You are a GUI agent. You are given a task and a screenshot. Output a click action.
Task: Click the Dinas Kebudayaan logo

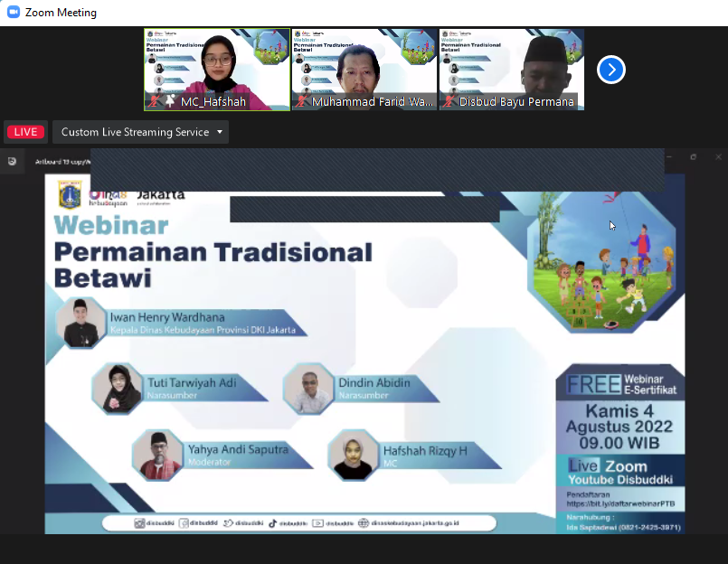click(x=109, y=198)
